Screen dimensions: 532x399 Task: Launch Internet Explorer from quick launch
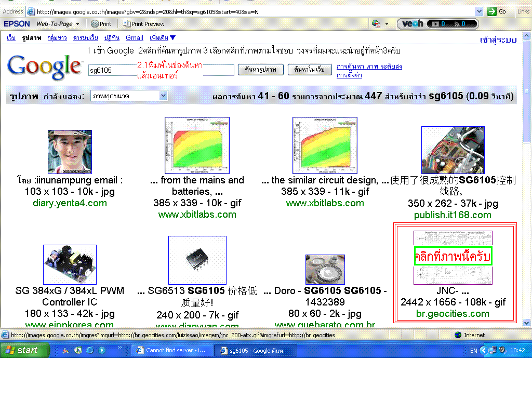(90, 350)
